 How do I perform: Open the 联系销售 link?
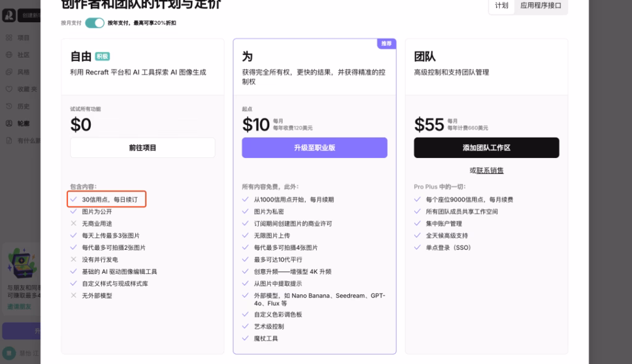click(x=490, y=170)
